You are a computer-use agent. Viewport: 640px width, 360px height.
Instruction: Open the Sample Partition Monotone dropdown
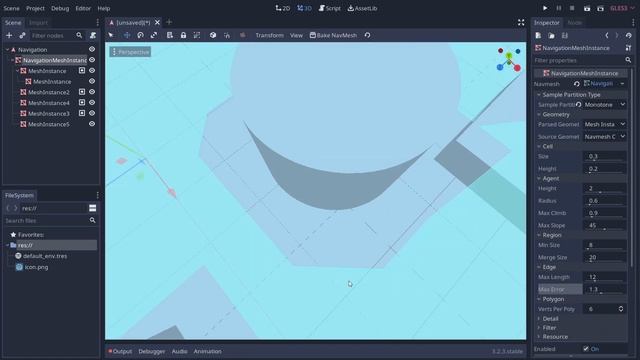tap(605, 105)
